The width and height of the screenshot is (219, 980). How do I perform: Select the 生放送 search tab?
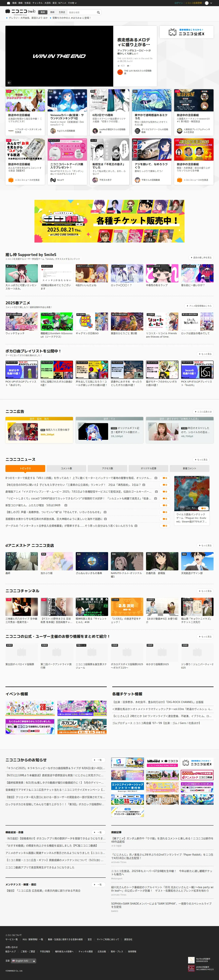[62, 12]
